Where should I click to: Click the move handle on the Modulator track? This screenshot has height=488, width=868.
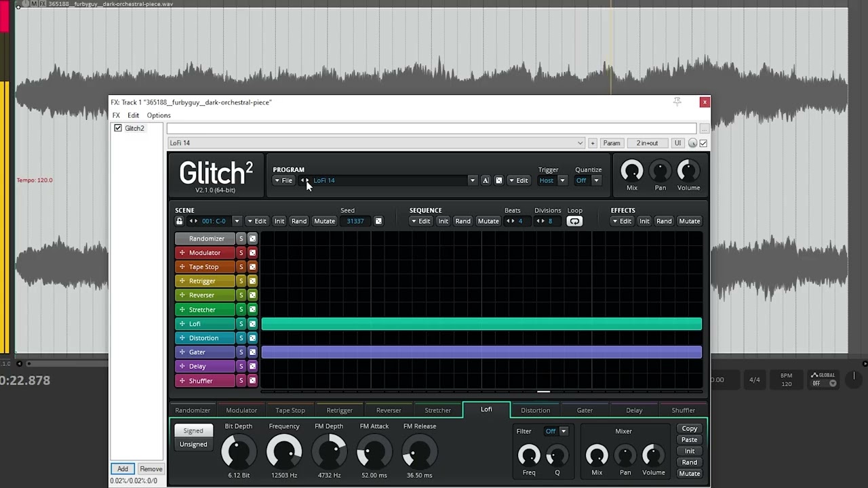pyautogui.click(x=182, y=253)
